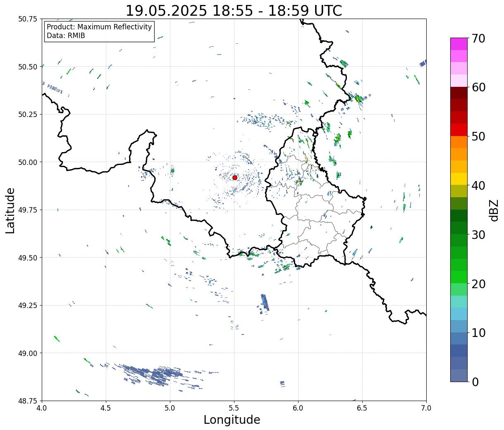504x430 pixels.
Task: Click the colorbar tick label 20
Action: 478,284
